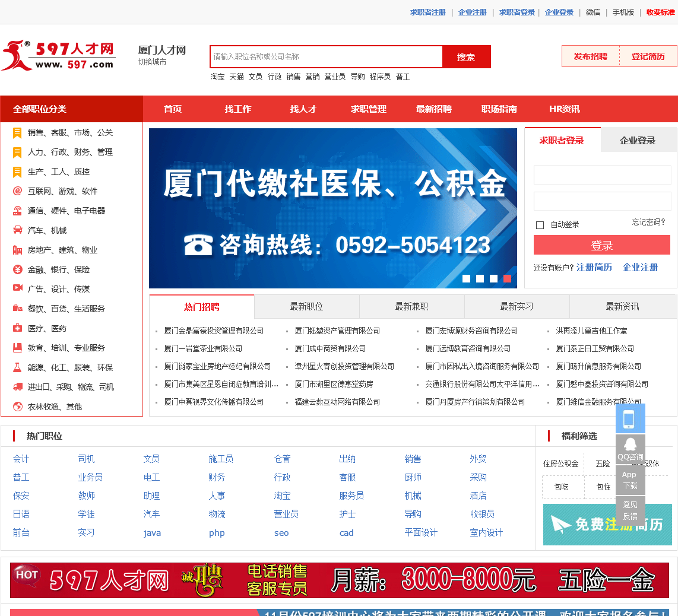Screen dimensions: 678x616
Task: Click the red 搜索 button
Action: (466, 56)
